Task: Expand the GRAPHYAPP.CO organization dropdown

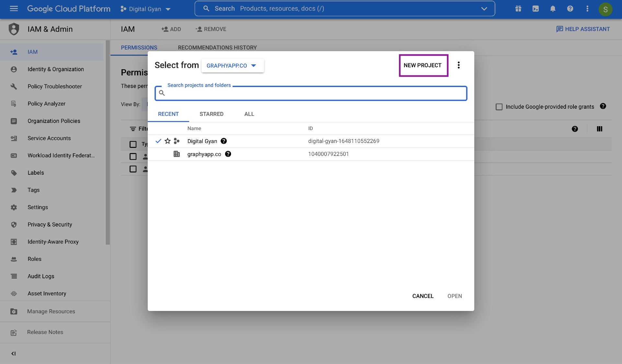Action: [232, 66]
